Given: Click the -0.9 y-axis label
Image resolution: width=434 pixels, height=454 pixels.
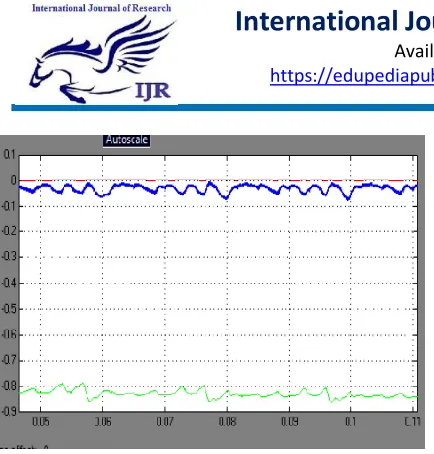Looking at the screenshot, I should (x=9, y=412).
